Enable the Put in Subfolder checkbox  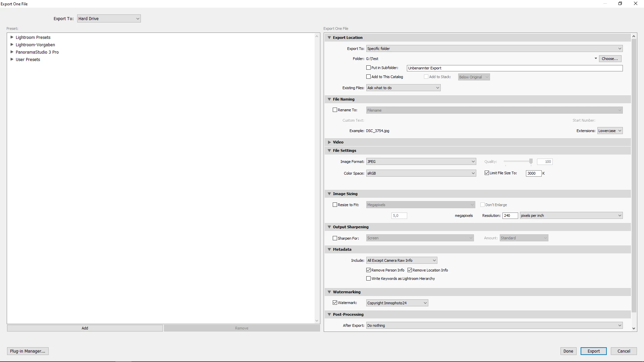(368, 68)
